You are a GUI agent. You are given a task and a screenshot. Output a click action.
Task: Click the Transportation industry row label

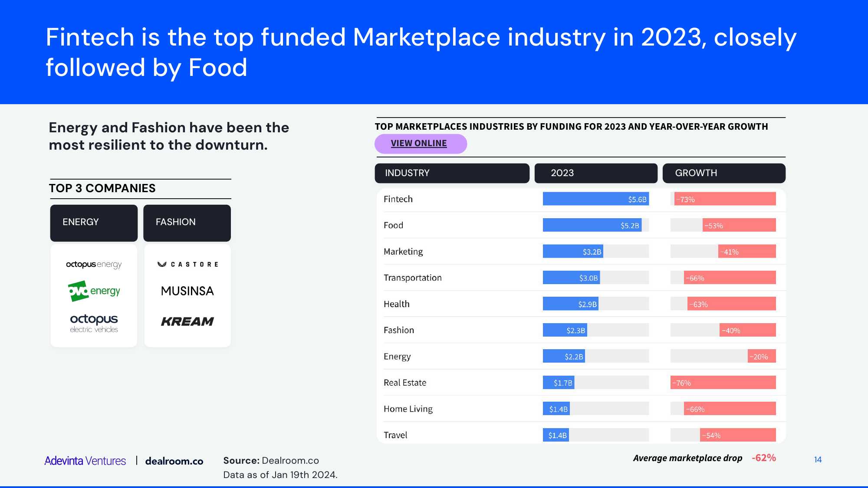click(x=413, y=278)
